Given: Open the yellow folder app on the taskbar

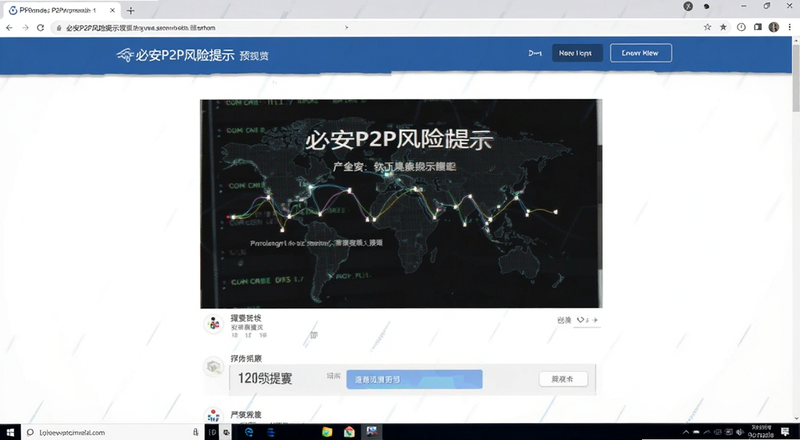Looking at the screenshot, I should (327, 432).
